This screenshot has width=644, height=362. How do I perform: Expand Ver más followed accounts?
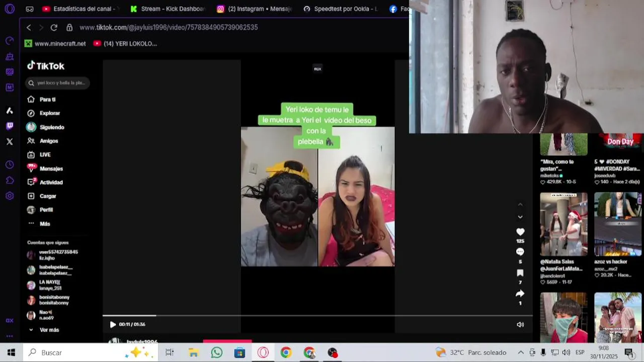(x=44, y=330)
